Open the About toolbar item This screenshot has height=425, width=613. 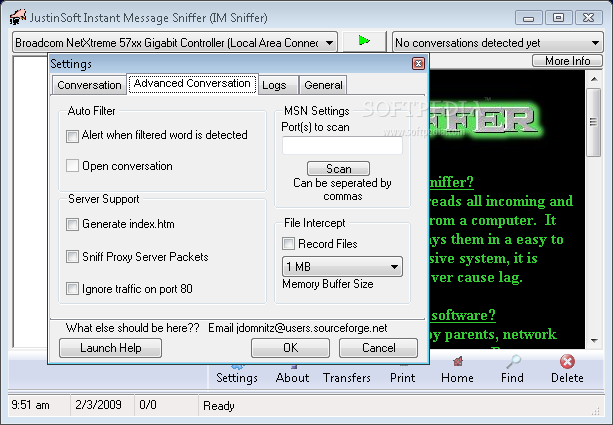292,375
